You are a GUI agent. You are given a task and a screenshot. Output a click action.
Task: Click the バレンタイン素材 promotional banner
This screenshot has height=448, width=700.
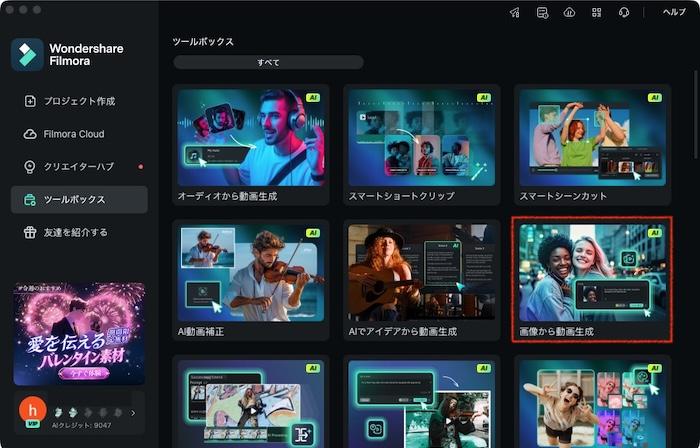point(79,334)
